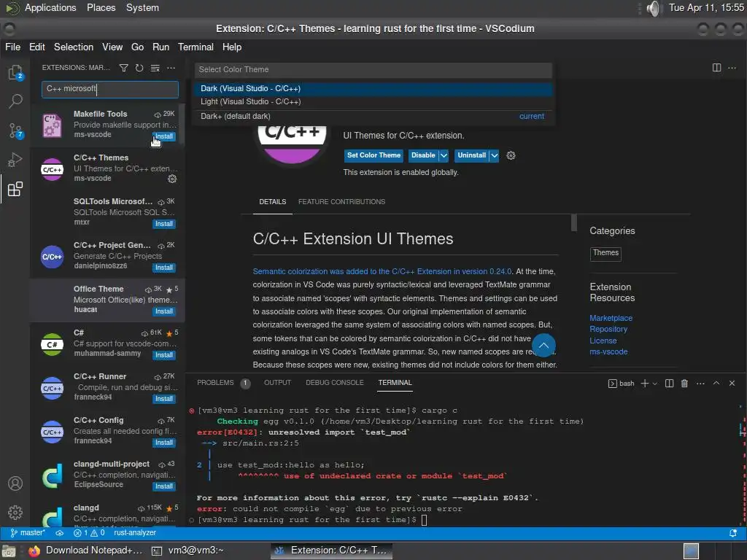Click the Select Color Theme input box
Screen dimensions: 747x560
(373, 70)
